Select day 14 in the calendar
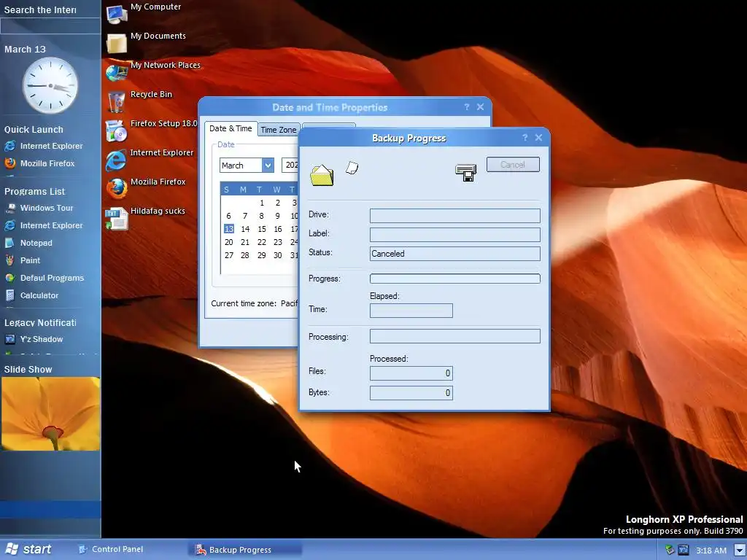The width and height of the screenshot is (747, 560). 245,229
